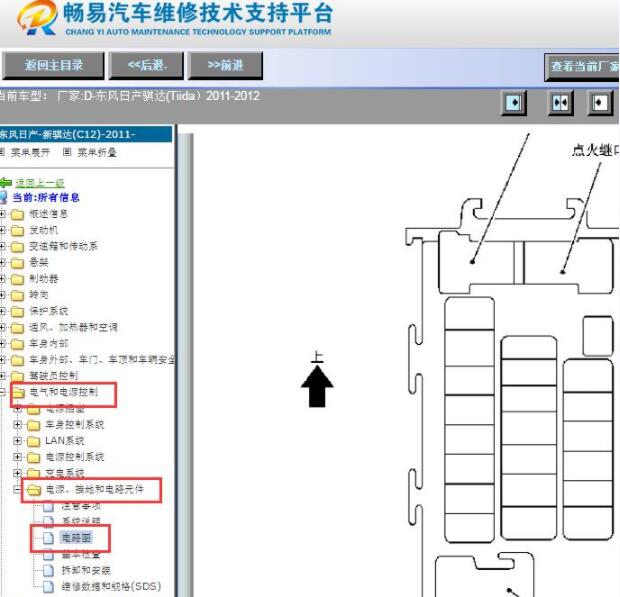This screenshot has width=620, height=597.
Task: Open the 概述信息 tree item
Action: 48,214
